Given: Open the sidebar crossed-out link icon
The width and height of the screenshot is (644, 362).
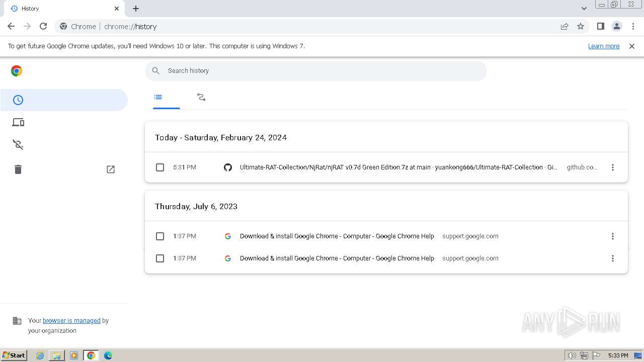Looking at the screenshot, I should (x=18, y=145).
